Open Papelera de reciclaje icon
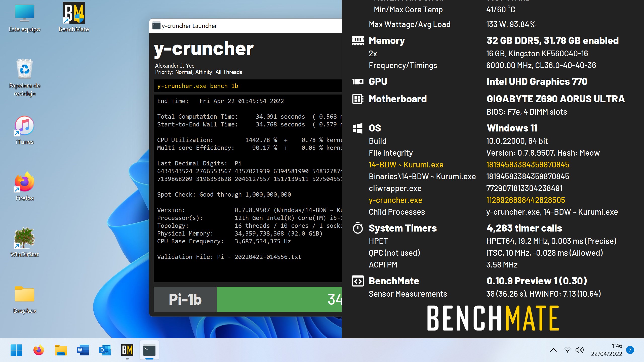The width and height of the screenshot is (644, 362). tap(24, 78)
